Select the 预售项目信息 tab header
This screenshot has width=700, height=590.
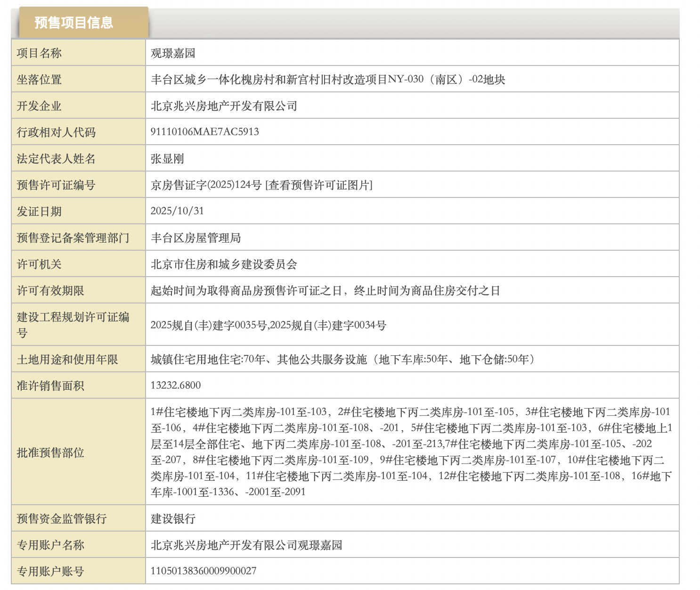74,23
